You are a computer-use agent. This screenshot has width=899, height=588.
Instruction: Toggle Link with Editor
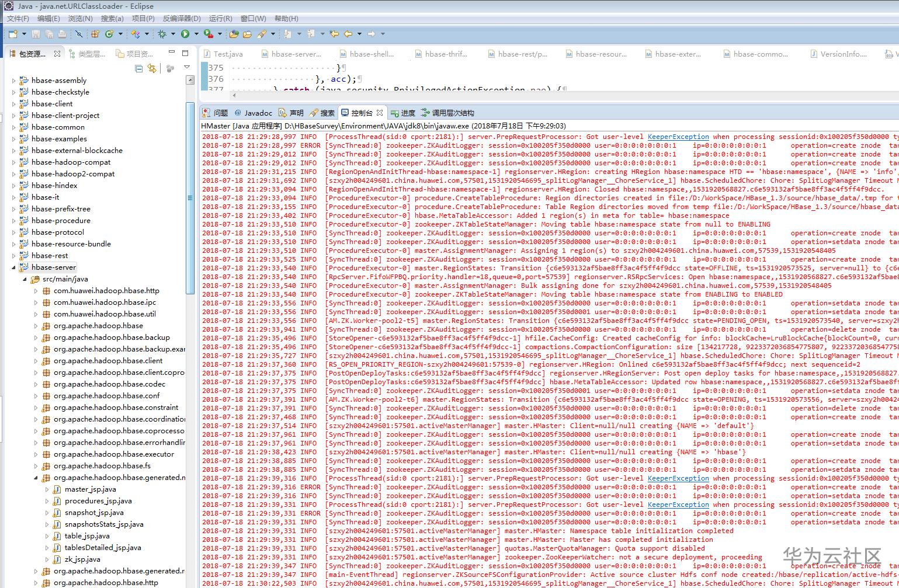click(152, 68)
